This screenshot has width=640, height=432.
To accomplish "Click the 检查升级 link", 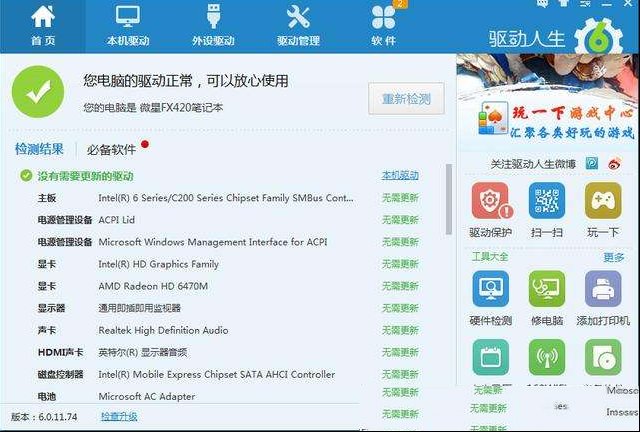I will tap(119, 416).
